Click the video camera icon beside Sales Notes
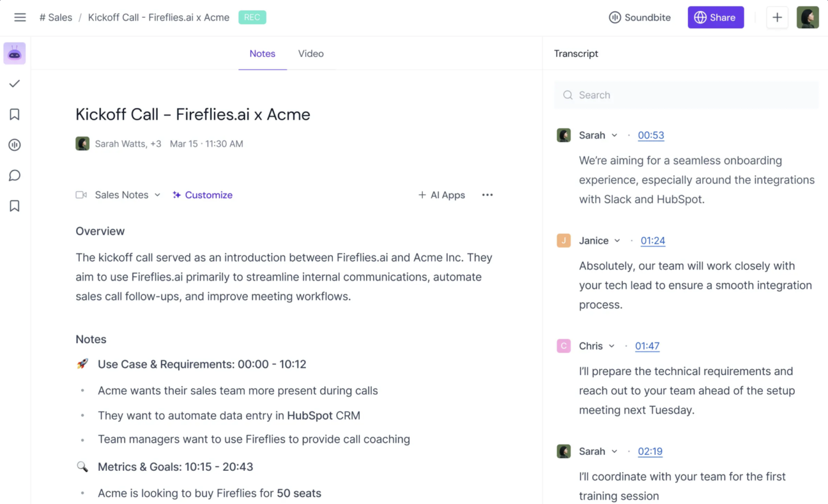The image size is (828, 504). (x=82, y=195)
